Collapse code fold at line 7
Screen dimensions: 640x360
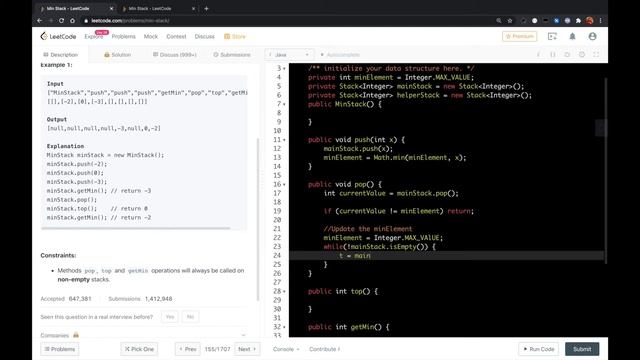[284, 104]
